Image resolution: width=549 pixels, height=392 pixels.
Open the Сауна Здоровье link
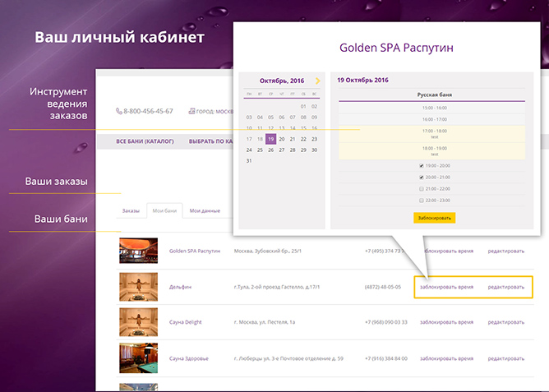[x=189, y=358]
